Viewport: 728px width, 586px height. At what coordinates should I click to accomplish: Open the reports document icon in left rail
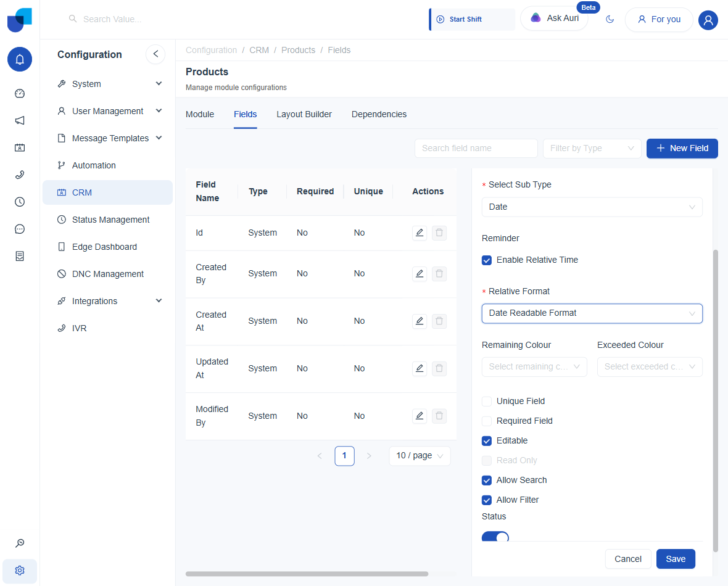[20, 257]
